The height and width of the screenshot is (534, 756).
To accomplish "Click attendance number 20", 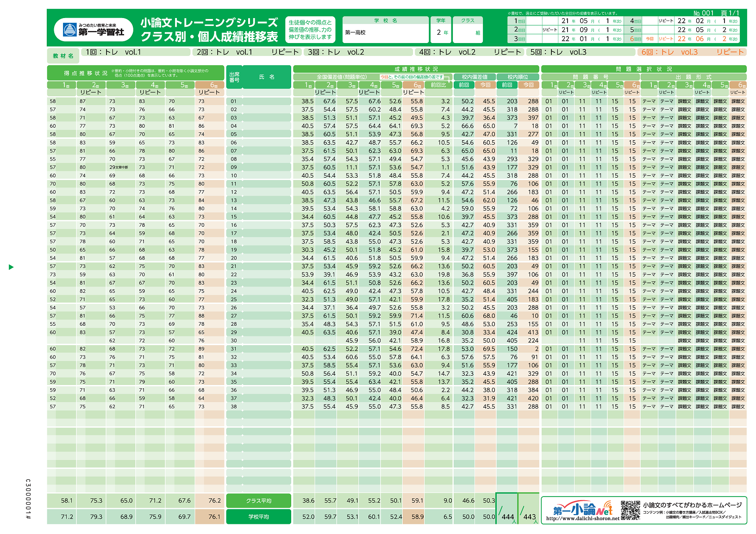I will pyautogui.click(x=234, y=258).
